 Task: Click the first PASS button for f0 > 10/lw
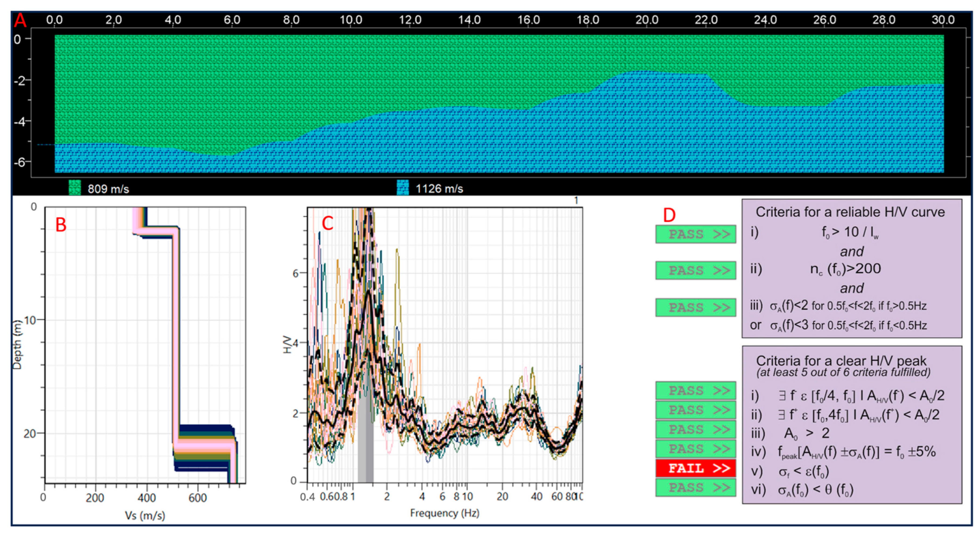point(695,234)
